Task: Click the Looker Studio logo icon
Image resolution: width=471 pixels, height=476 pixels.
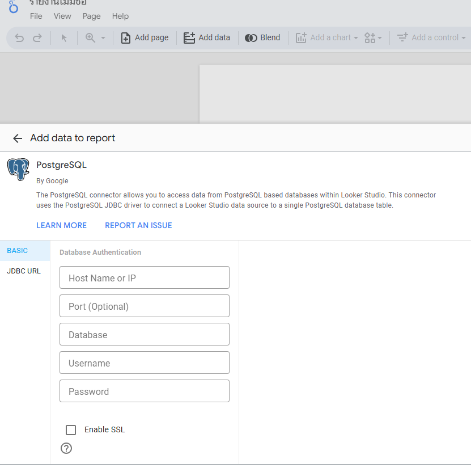Action: [x=14, y=6]
